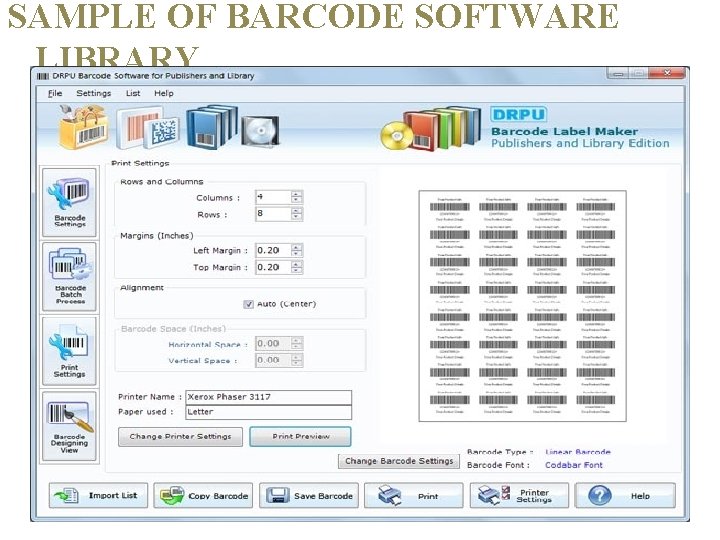This screenshot has height=540, width=720.
Task: Click the Paper used field showing Letter
Action: (269, 412)
